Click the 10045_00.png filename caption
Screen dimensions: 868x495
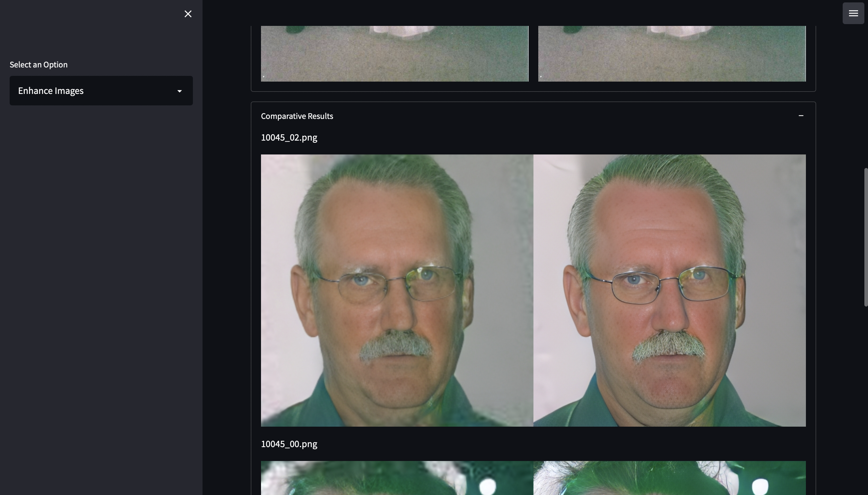tap(289, 444)
